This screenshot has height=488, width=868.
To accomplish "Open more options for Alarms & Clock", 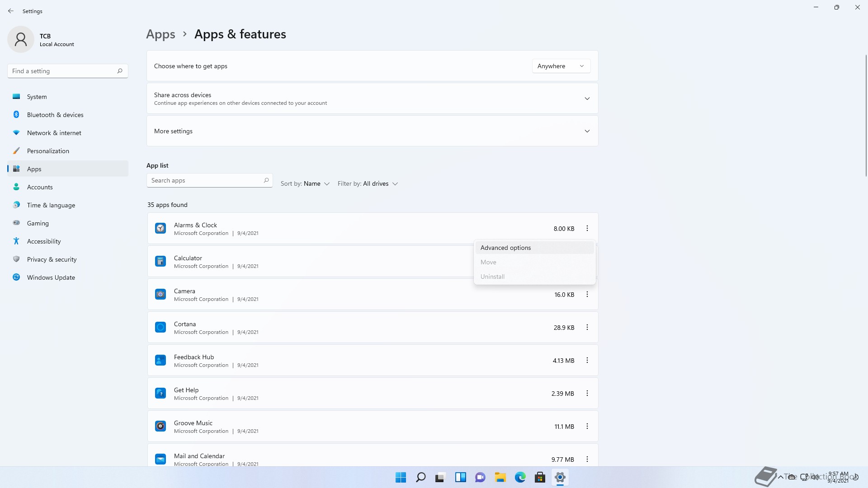I will [587, 229].
